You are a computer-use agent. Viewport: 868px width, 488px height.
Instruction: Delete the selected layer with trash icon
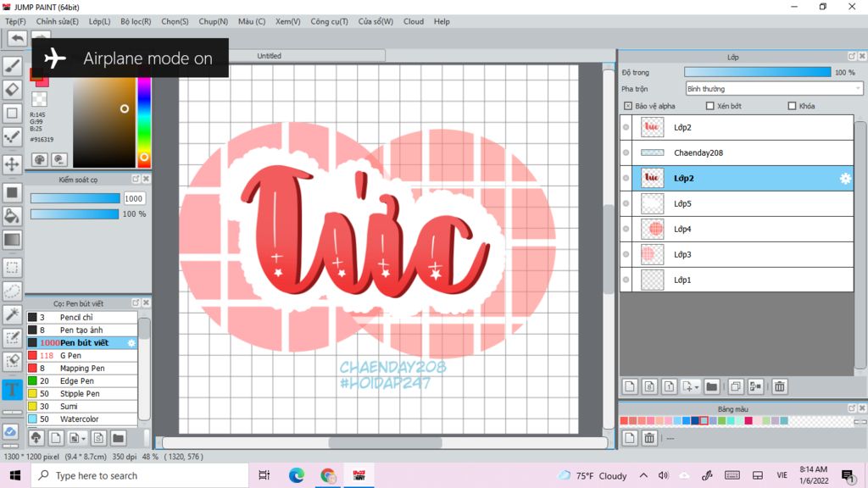[780, 386]
